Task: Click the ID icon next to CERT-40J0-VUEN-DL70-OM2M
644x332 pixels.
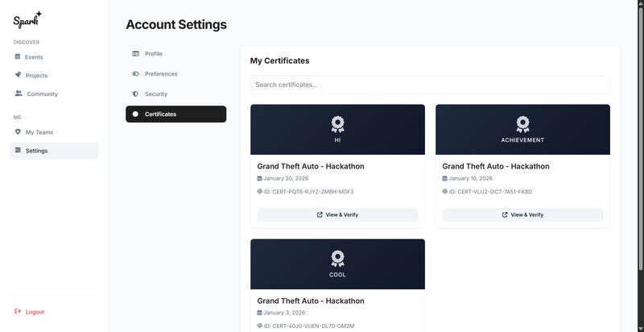Action: pos(260,326)
